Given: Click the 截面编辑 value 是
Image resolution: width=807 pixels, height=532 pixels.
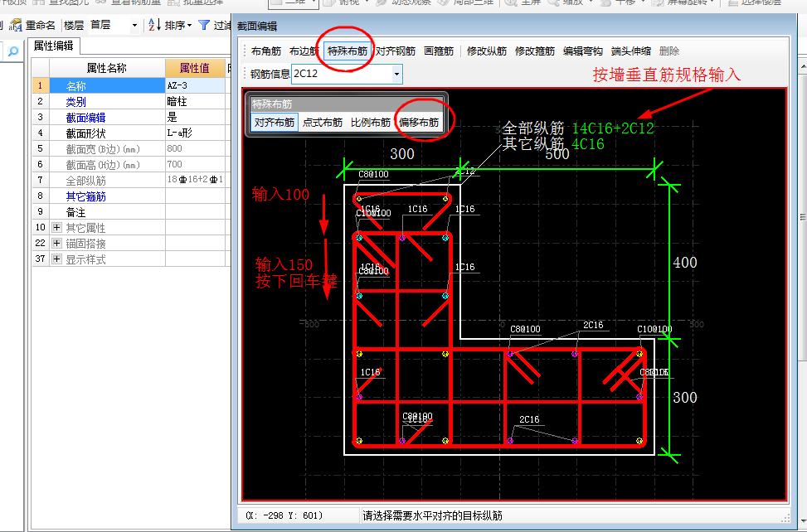Looking at the screenshot, I should coord(195,117).
